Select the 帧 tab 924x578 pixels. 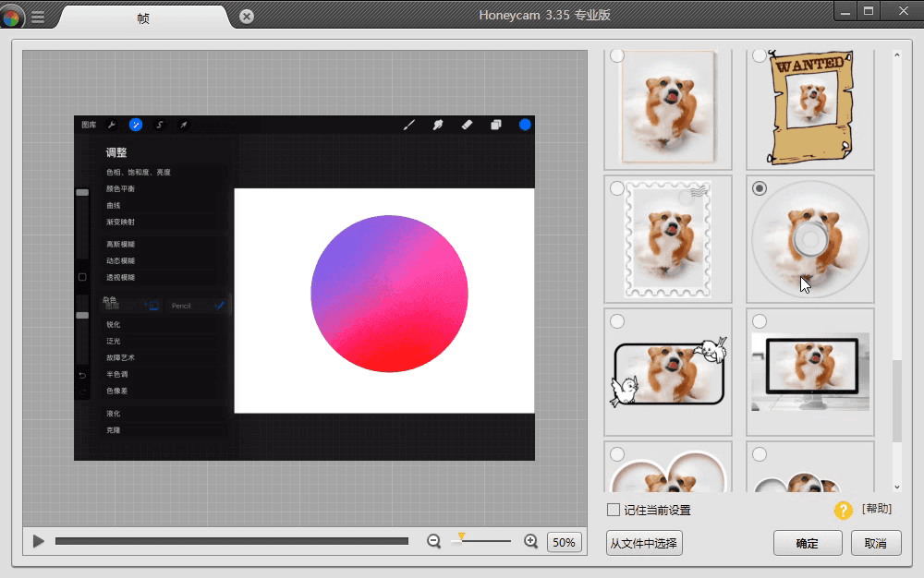(143, 18)
